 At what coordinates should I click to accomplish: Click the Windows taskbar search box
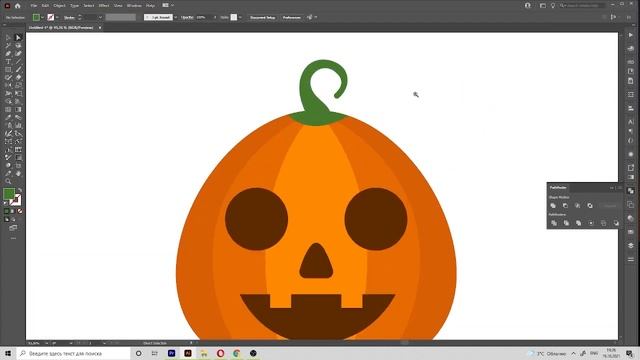73,353
